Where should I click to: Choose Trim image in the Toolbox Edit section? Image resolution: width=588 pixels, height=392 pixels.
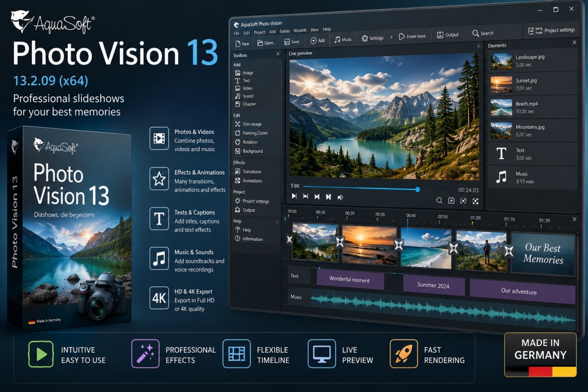pos(248,124)
